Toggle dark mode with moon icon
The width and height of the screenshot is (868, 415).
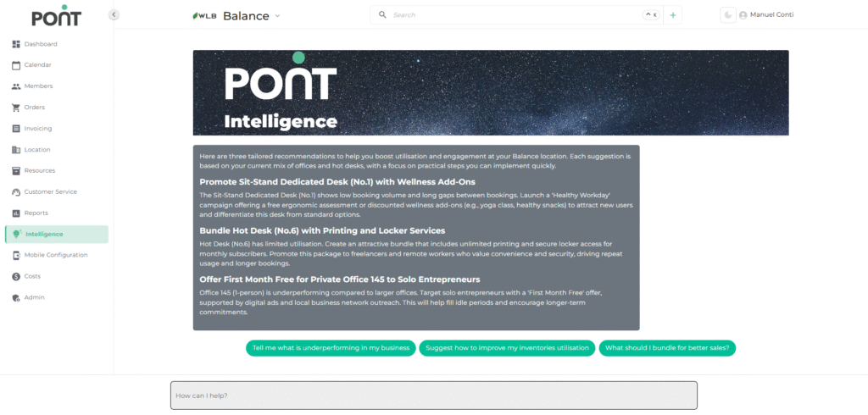(727, 15)
